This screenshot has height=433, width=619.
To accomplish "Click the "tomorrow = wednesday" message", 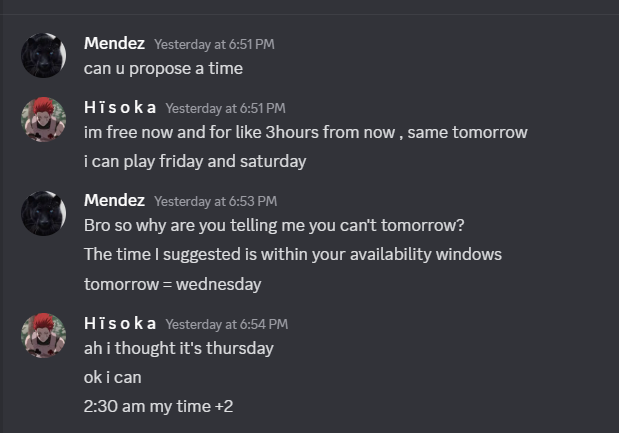I will [x=172, y=284].
